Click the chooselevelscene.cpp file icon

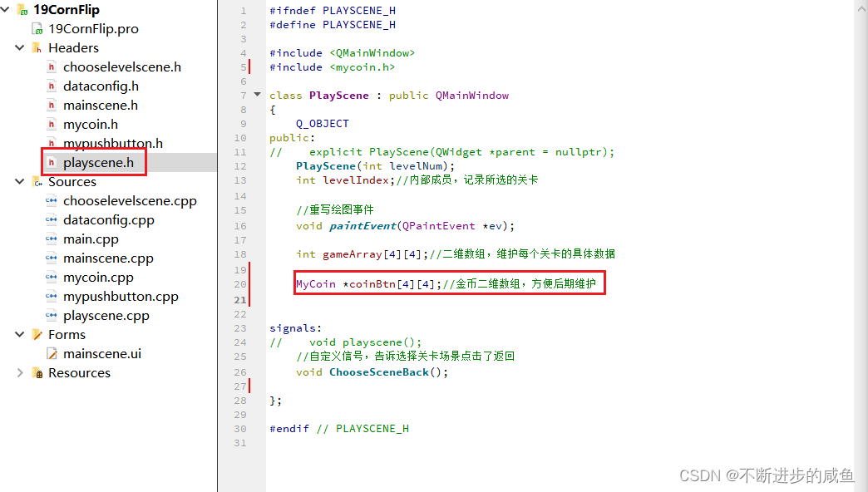(x=52, y=201)
